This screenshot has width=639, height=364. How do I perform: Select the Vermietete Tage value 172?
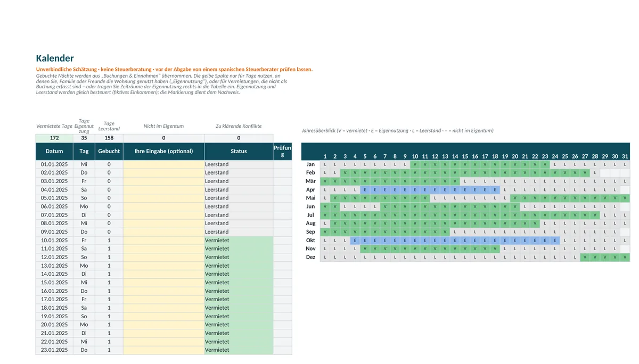coord(54,138)
